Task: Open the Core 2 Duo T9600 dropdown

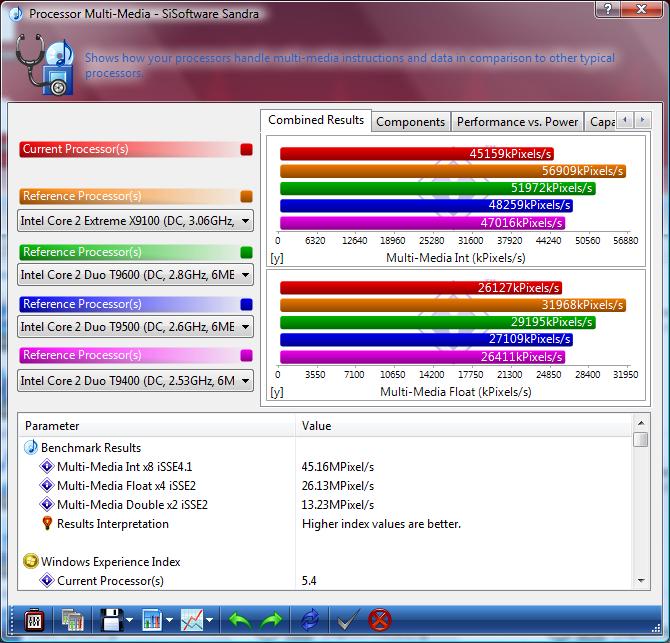Action: pos(135,275)
